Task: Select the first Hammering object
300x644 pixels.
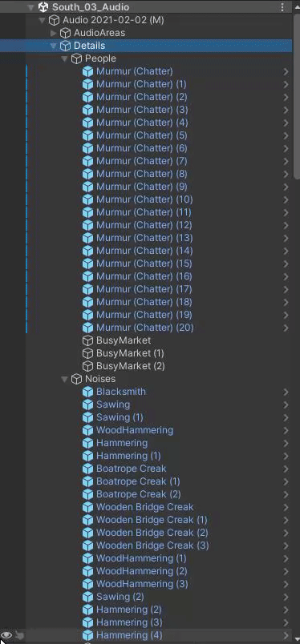Action: pos(122,443)
